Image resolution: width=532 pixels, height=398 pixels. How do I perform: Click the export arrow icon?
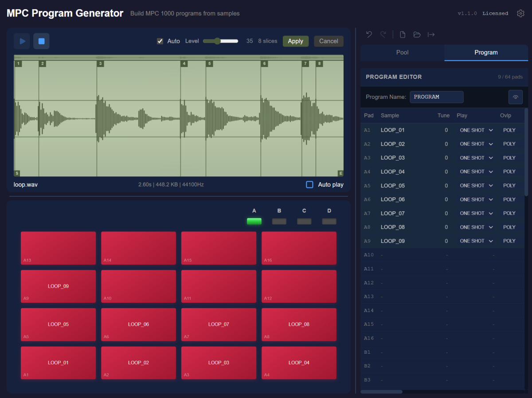click(x=431, y=35)
